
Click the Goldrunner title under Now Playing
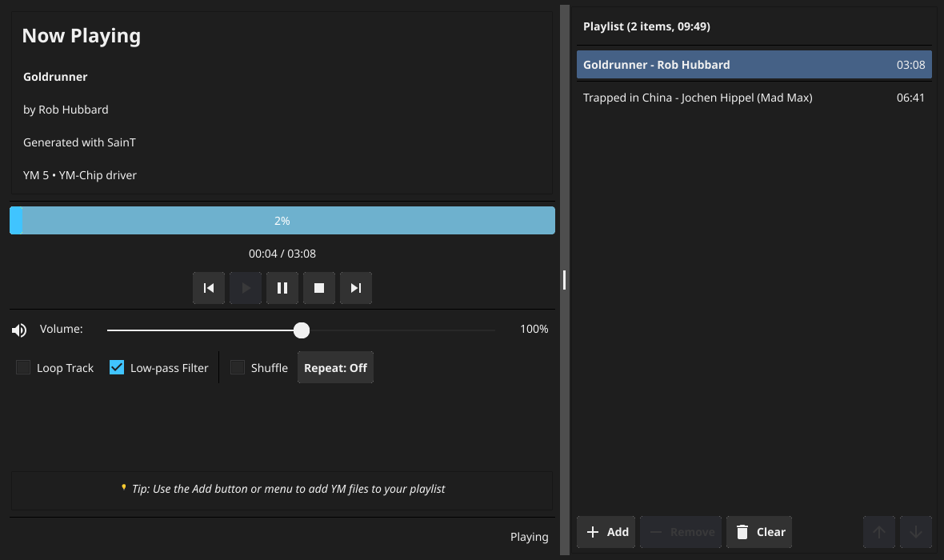click(x=55, y=77)
